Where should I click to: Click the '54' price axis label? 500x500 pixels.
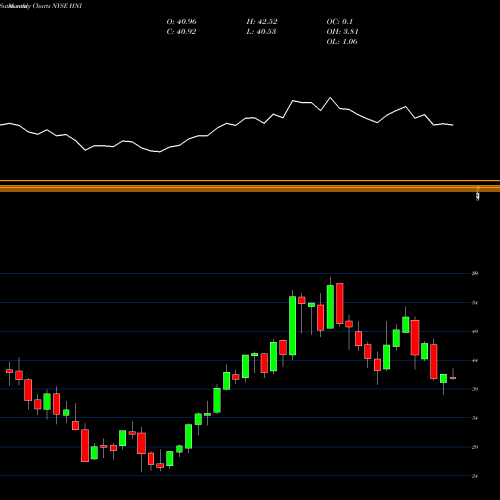pyautogui.click(x=475, y=303)
